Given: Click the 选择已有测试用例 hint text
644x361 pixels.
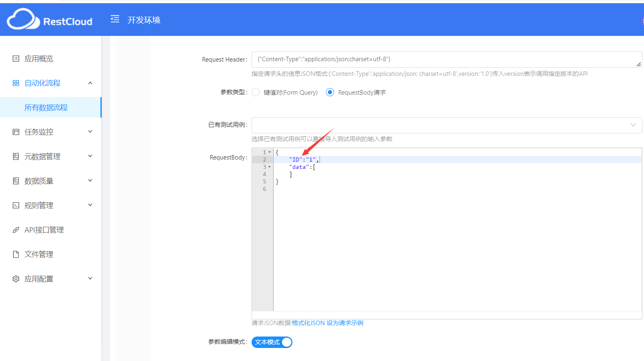Looking at the screenshot, I should (x=322, y=139).
